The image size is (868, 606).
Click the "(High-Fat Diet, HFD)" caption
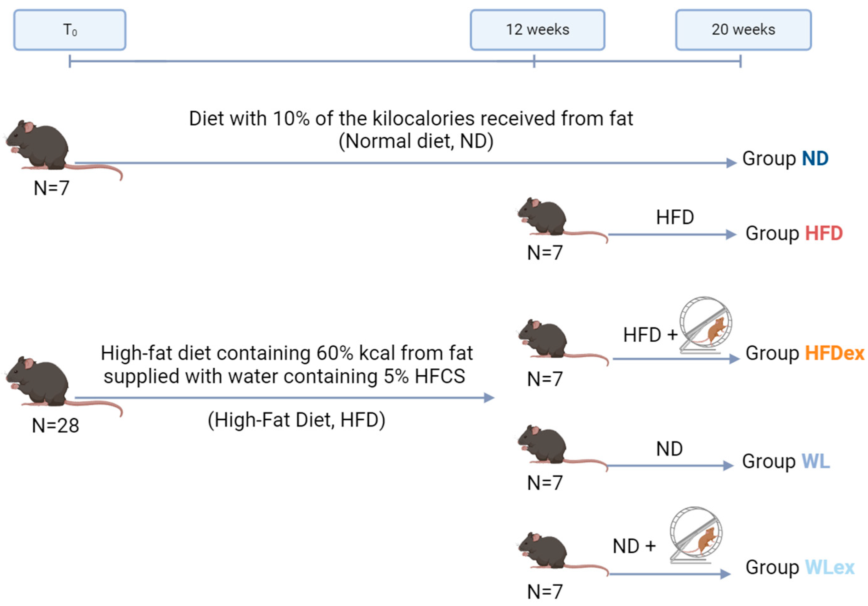[297, 420]
